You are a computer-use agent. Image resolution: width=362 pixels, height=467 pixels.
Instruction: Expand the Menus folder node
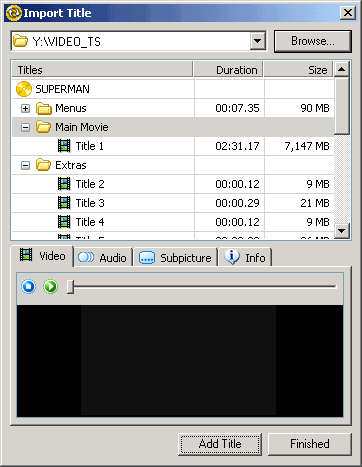25,108
